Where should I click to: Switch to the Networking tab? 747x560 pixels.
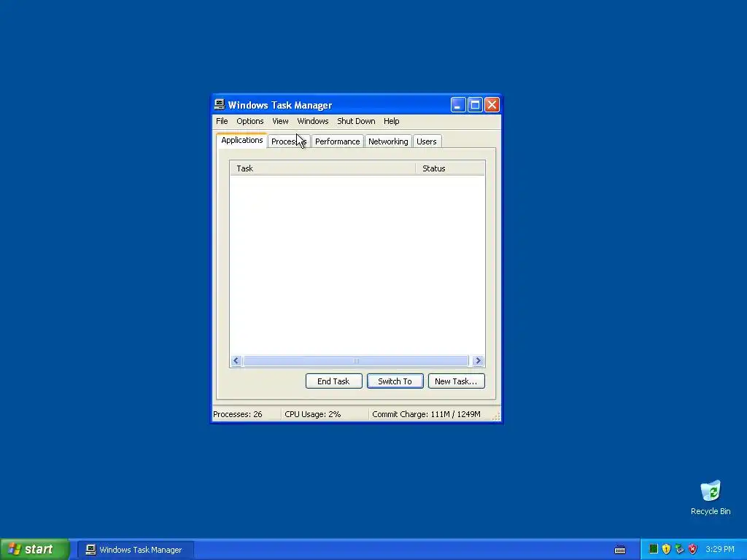[x=388, y=141]
